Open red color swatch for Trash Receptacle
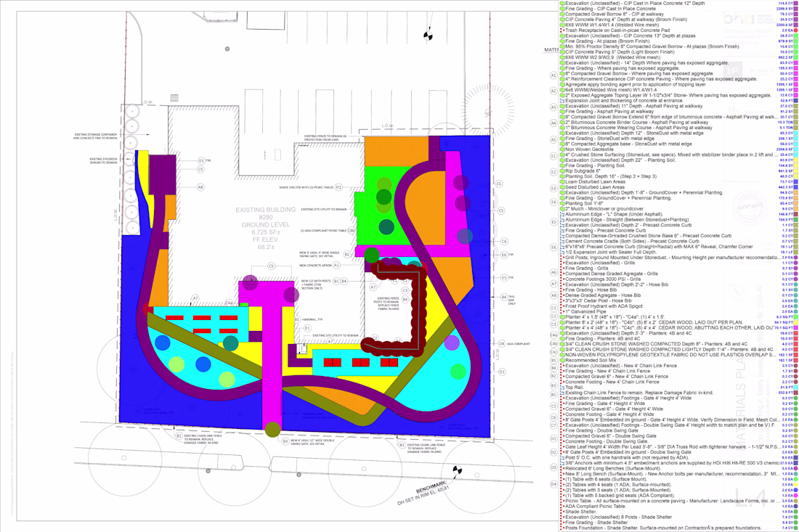This screenshot has width=799, height=532. [796, 30]
